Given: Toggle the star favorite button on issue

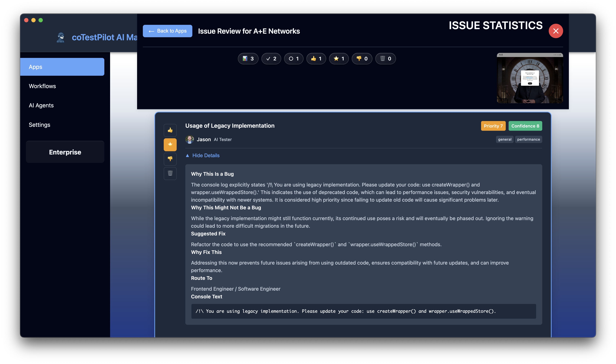Looking at the screenshot, I should click(x=170, y=144).
